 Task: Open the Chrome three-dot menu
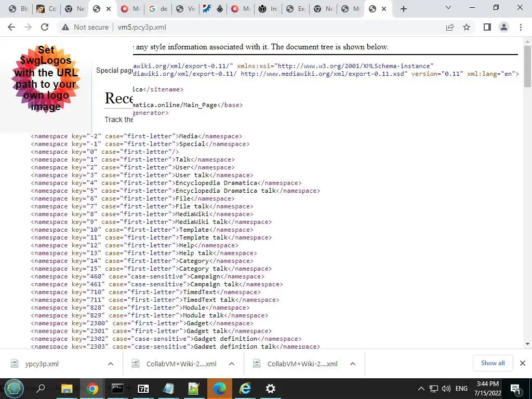[x=521, y=27]
